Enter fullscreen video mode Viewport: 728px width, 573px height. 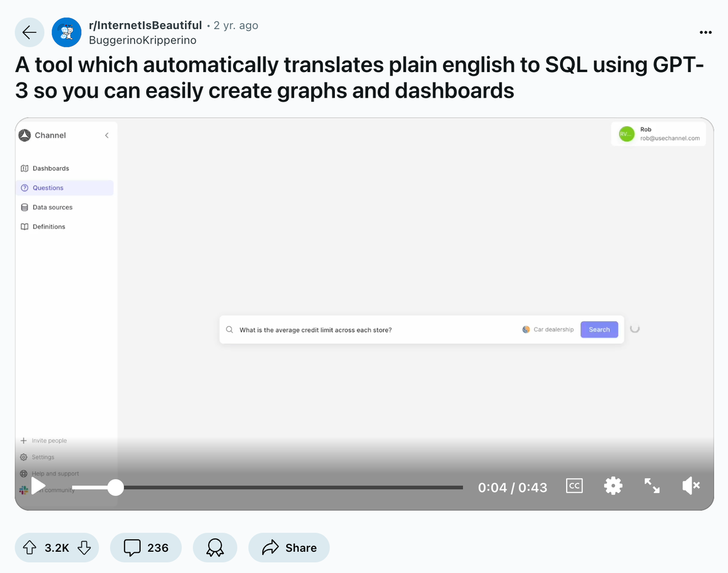point(652,486)
